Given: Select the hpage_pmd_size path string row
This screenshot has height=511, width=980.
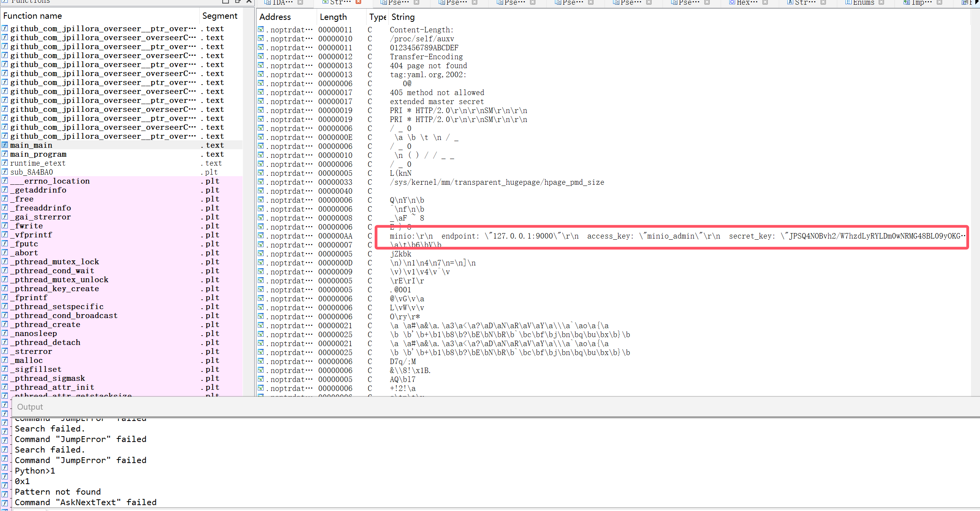Looking at the screenshot, I should click(497, 182).
